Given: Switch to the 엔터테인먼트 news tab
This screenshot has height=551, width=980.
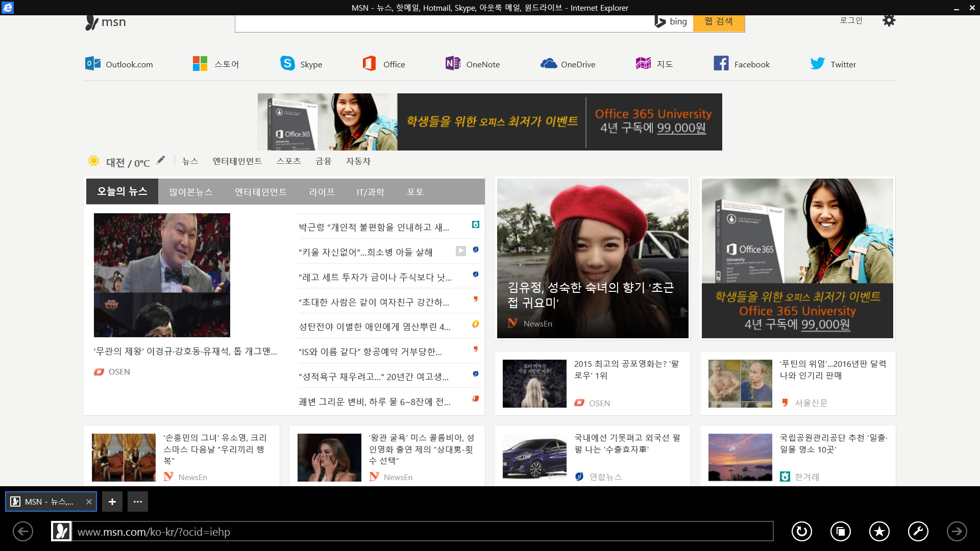Looking at the screenshot, I should pyautogui.click(x=261, y=192).
